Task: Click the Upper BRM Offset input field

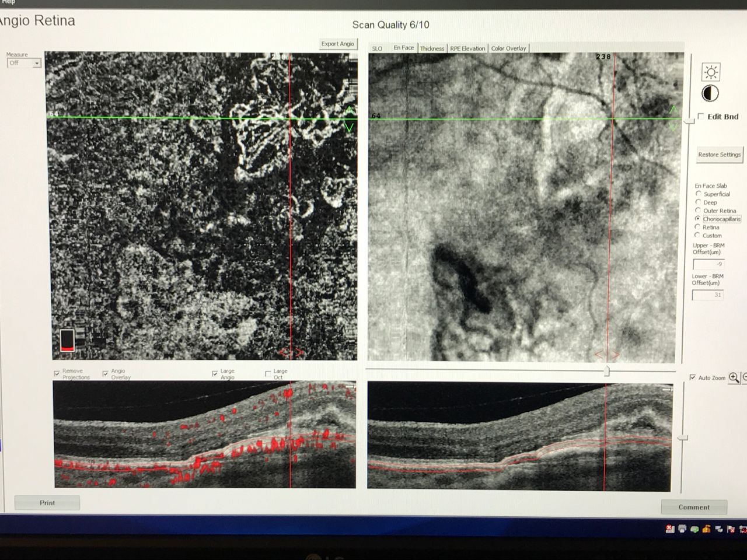Action: (708, 264)
